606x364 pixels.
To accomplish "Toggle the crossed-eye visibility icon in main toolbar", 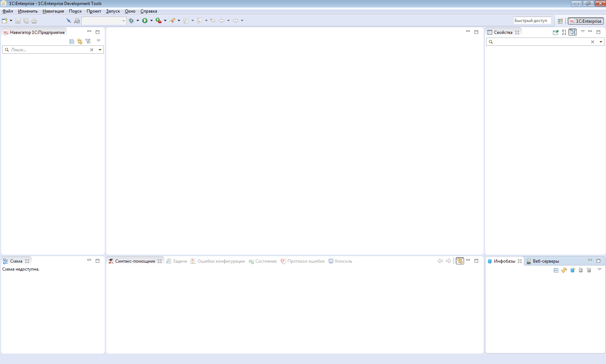I will point(69,21).
